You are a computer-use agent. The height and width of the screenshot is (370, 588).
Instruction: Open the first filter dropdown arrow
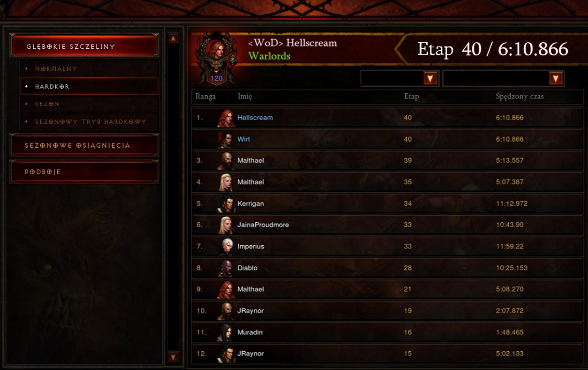point(430,79)
